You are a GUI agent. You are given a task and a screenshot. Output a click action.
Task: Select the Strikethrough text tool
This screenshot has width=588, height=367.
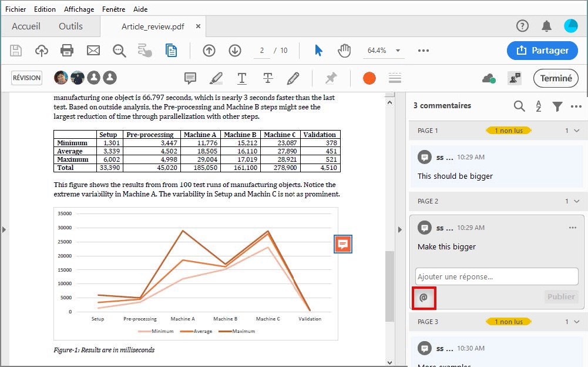268,78
